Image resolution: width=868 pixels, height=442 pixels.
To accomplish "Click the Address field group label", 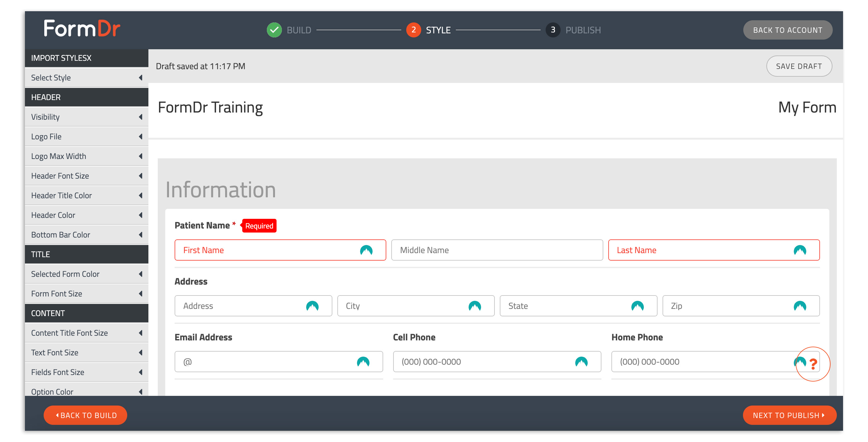I will pos(191,281).
